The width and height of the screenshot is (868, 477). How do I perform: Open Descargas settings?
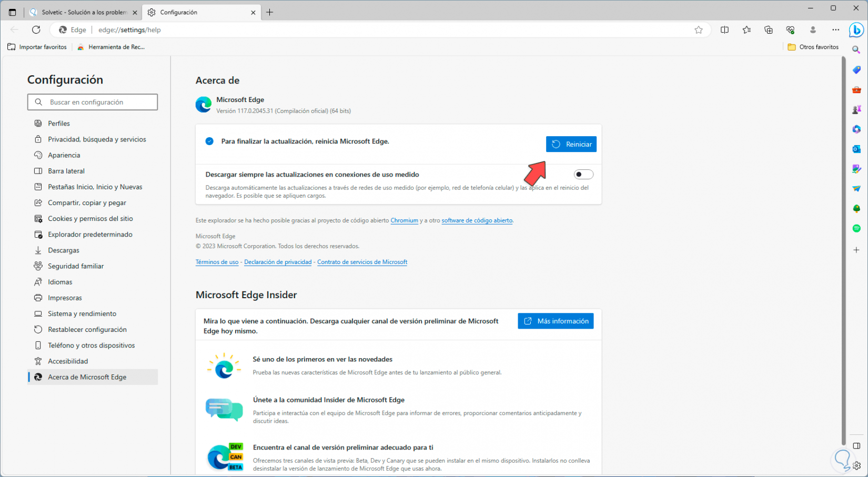click(x=93, y=250)
